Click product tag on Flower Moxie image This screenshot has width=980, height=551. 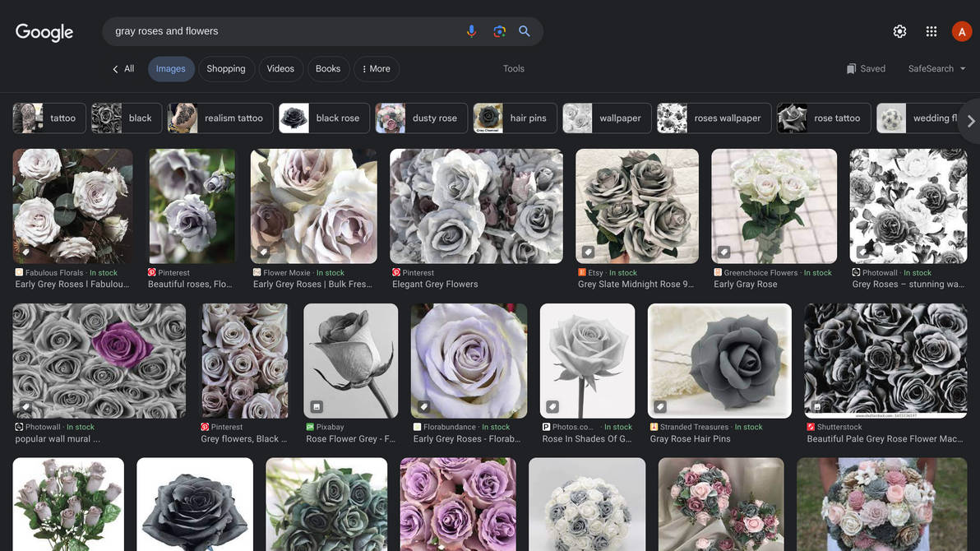coord(263,252)
